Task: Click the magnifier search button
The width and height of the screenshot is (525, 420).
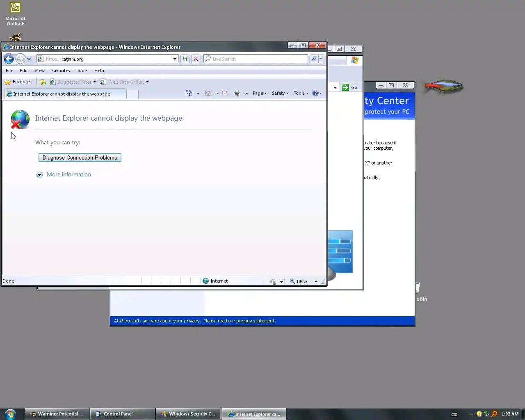Action: pos(314,59)
